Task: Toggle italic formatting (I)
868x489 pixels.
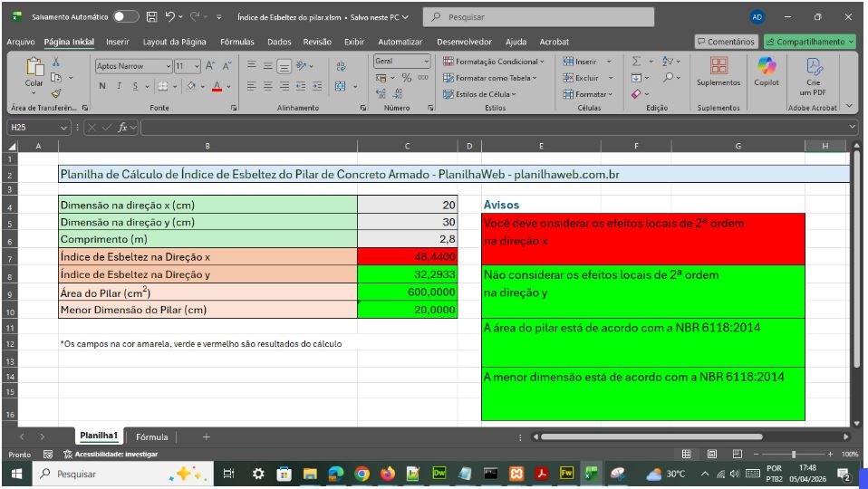Action: pos(119,86)
